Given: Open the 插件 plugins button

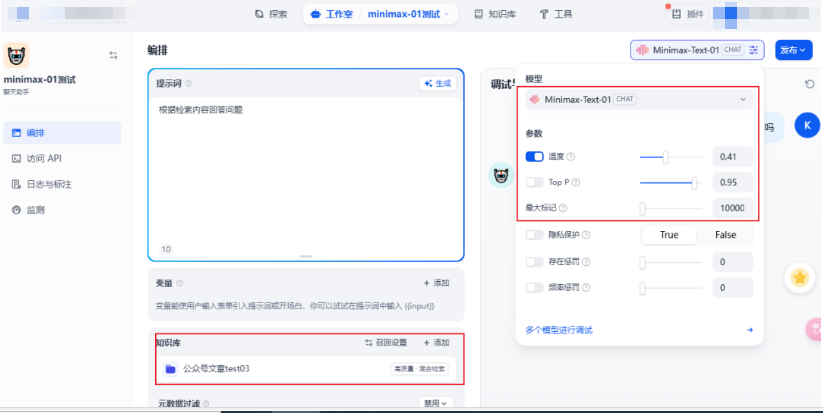Looking at the screenshot, I should pos(688,14).
